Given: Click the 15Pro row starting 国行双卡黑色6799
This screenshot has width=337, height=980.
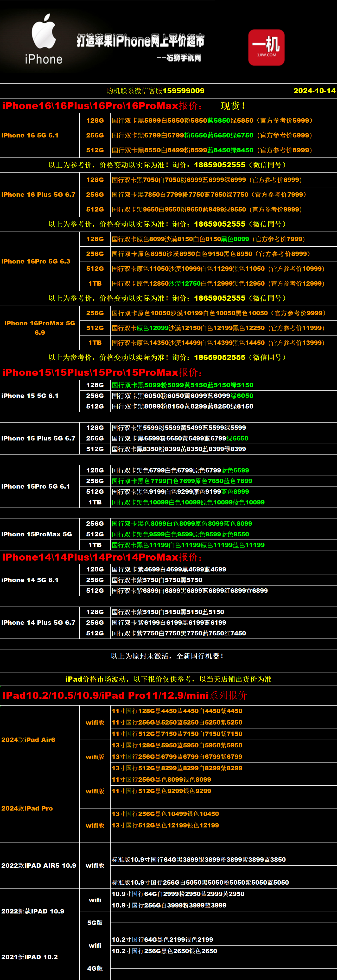Looking at the screenshot, I should 224,470.
